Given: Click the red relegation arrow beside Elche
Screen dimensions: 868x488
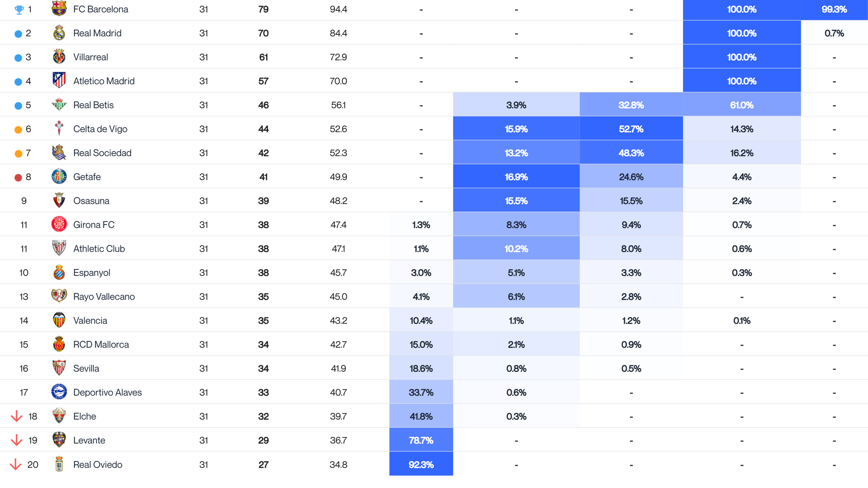Looking at the screenshot, I should pos(17,416).
